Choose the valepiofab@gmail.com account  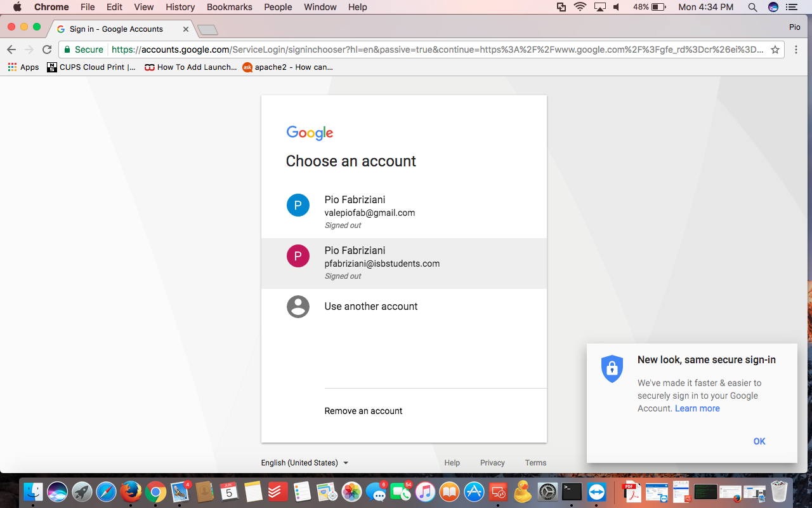(x=403, y=213)
